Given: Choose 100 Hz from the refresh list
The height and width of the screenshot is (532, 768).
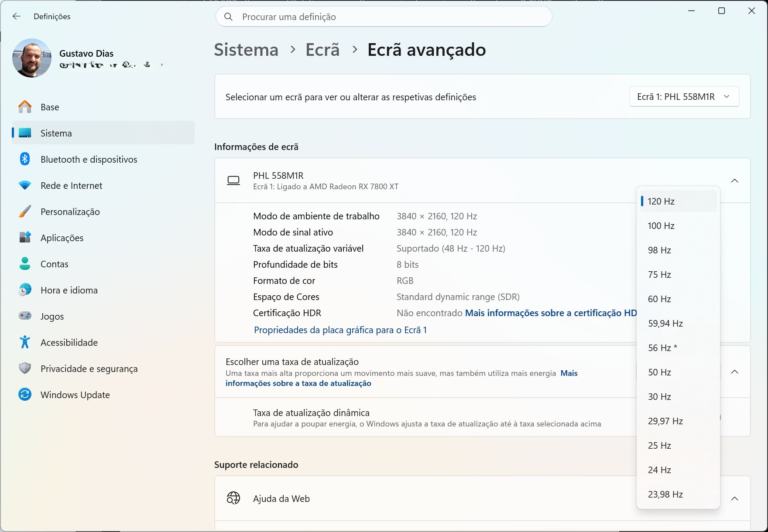Looking at the screenshot, I should coord(661,226).
